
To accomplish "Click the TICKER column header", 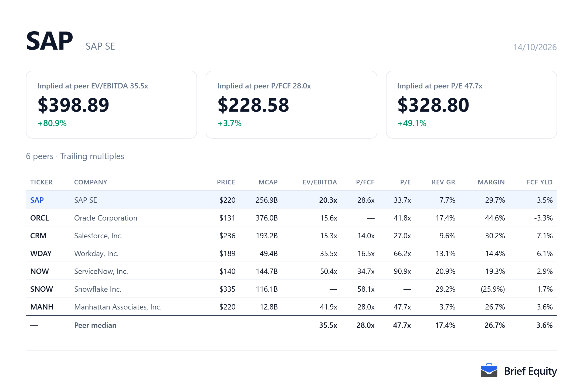I will [x=41, y=182].
